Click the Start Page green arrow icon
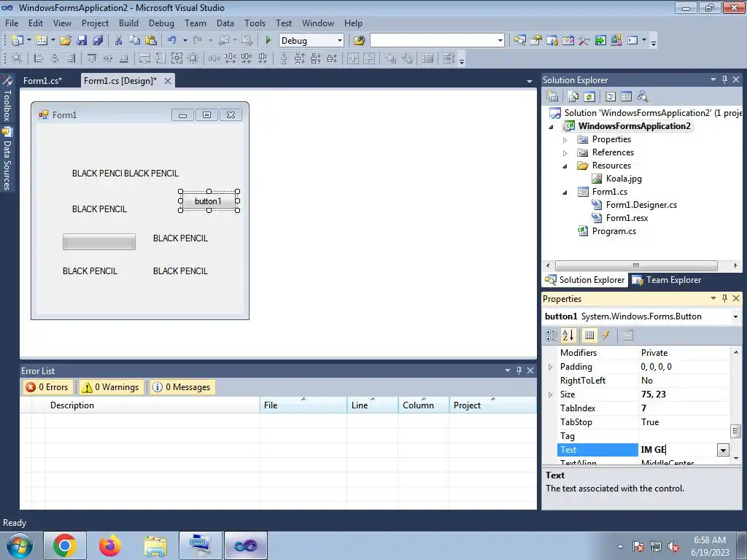Viewport: 747px width, 560px height. point(600,41)
